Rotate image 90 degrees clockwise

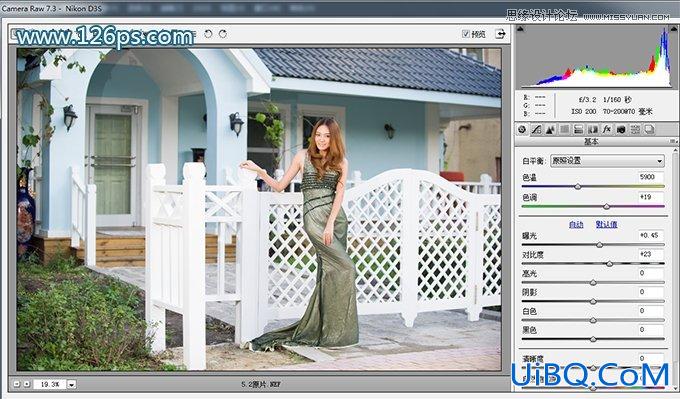222,34
